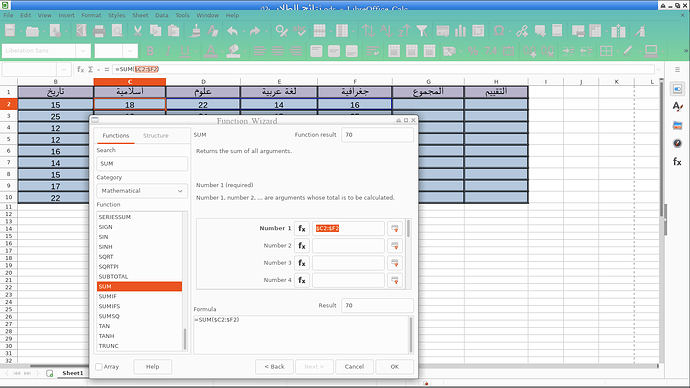Expand the font name dropdown
690x388 pixels.
tap(83, 51)
